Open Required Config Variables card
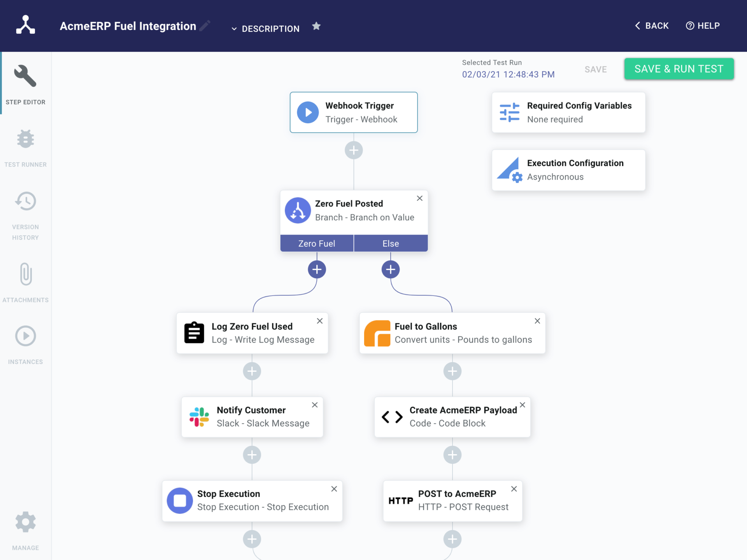This screenshot has width=747, height=560. [x=568, y=112]
